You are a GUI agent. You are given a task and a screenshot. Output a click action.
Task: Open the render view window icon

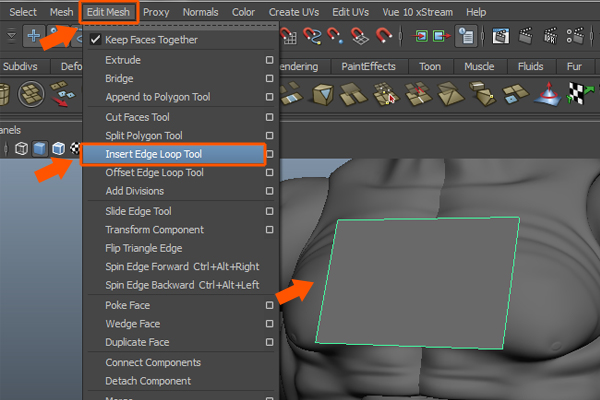pyautogui.click(x=501, y=36)
